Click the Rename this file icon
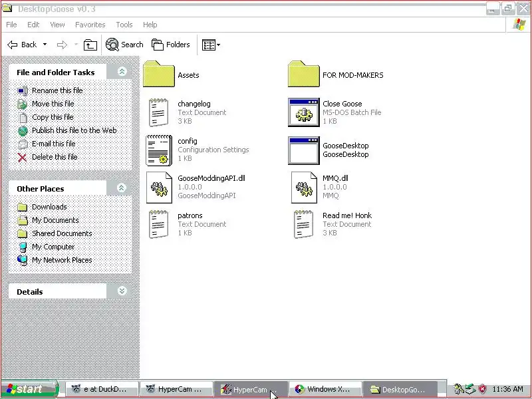This screenshot has height=399, width=532. 23,90
